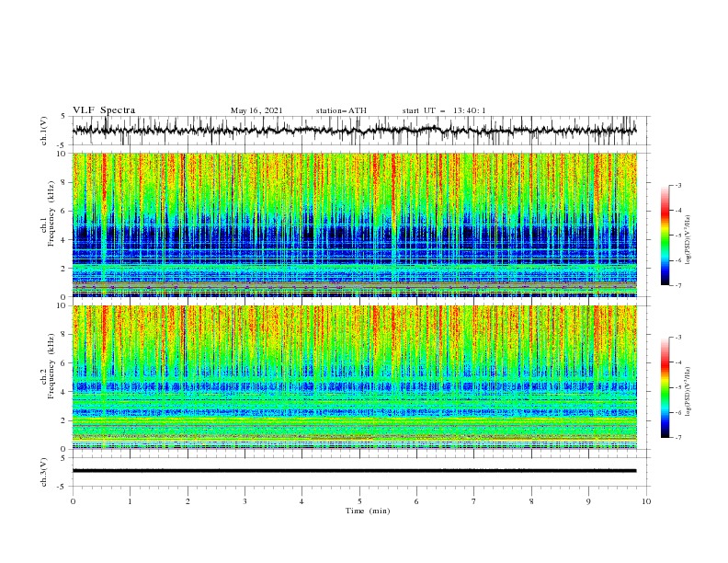Click inside the ch.1 spectrogram panel
The height and width of the screenshot is (563, 728).
354,224
